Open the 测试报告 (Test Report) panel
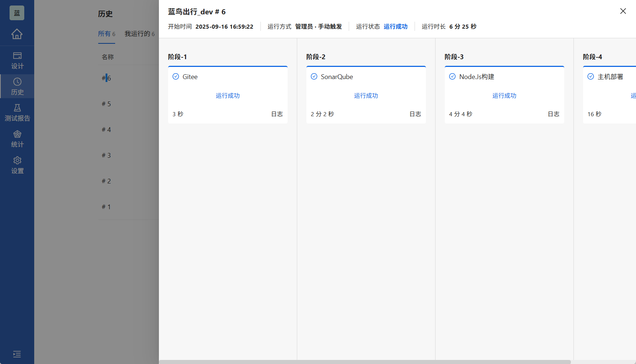 17,112
